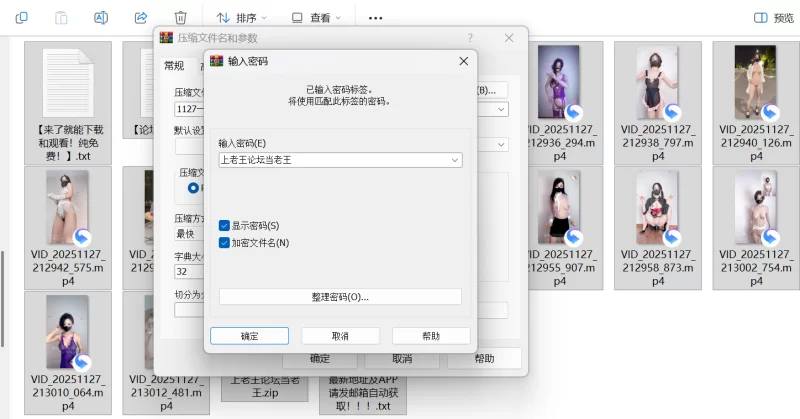
Task: Click 帮助 in the 压缩文件名和参数 window
Action: coord(484,359)
